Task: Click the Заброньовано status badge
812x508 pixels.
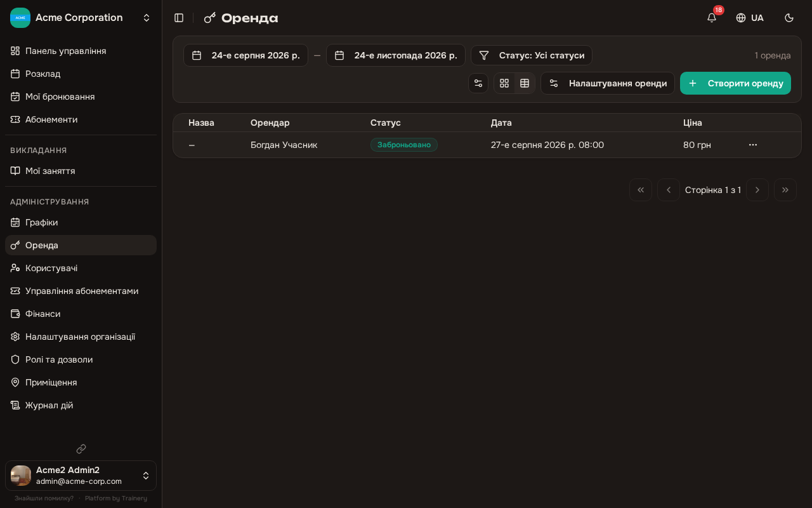Action: [404, 145]
